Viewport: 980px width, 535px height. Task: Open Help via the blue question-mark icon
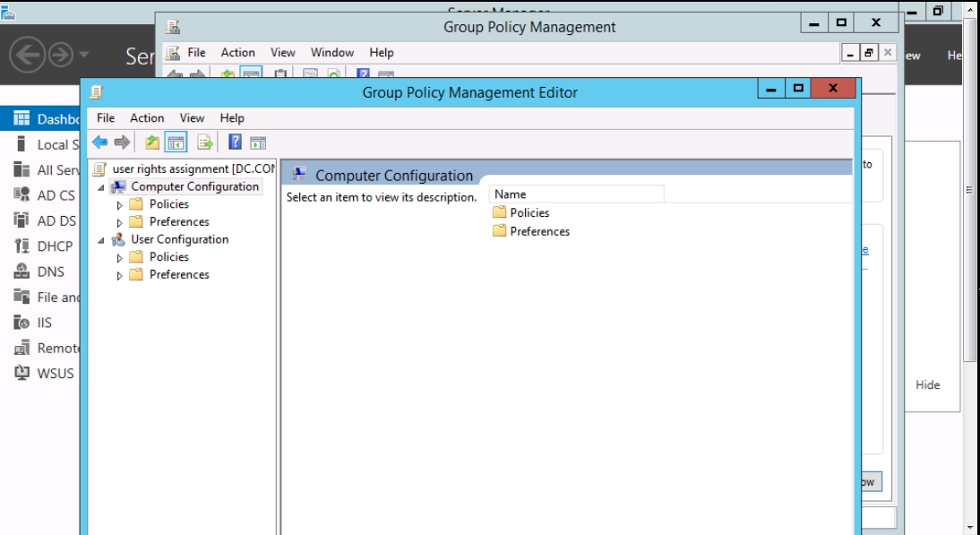coord(235,142)
